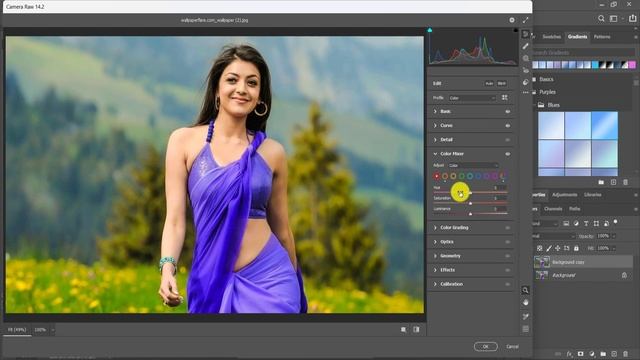Screen dimensions: 640x360
Task: Switch to the Patterns tab
Action: coord(602,37)
